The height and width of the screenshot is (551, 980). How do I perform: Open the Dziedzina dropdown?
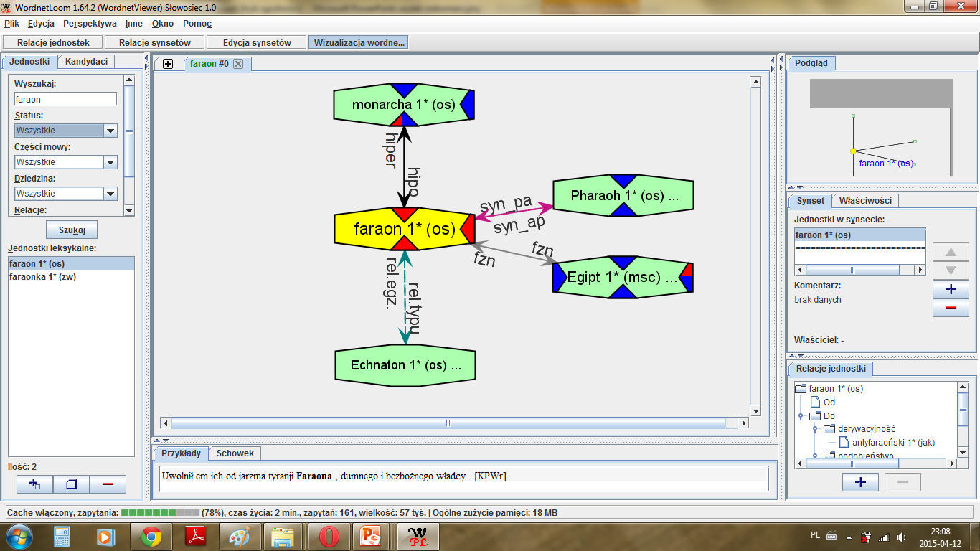click(x=110, y=194)
